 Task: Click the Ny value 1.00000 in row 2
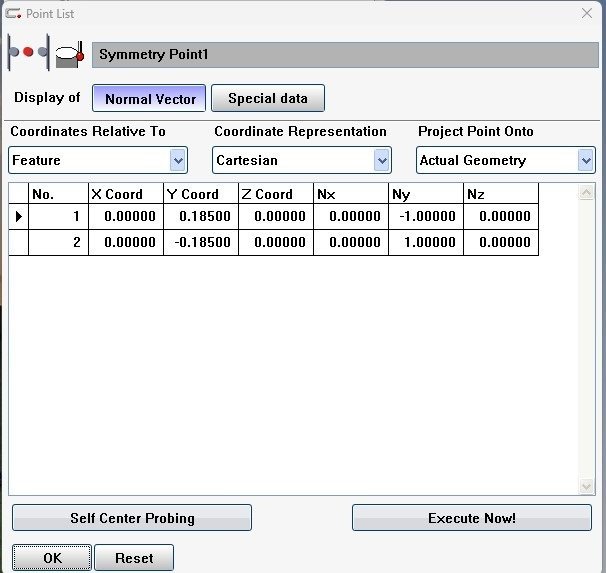(x=427, y=242)
